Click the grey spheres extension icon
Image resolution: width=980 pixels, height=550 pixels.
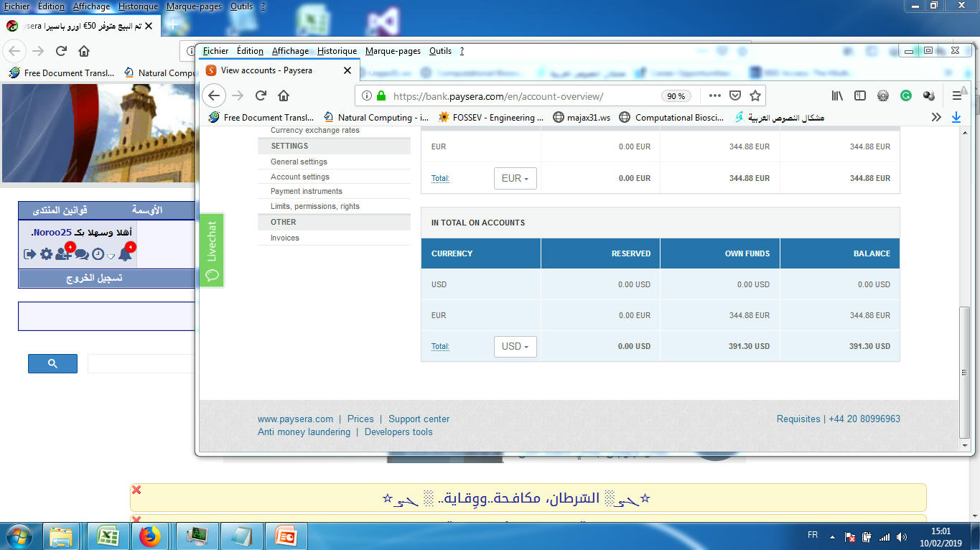click(x=929, y=95)
